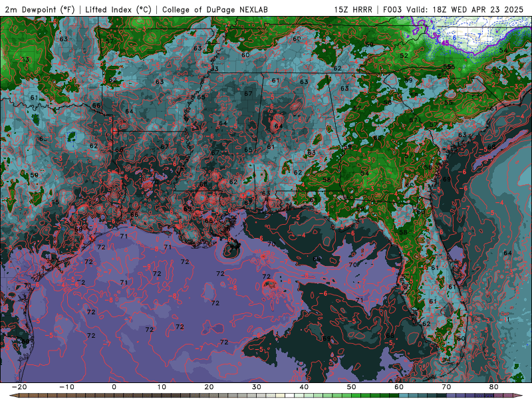
Task: Click the "80" color scale label
Action: tap(494, 387)
